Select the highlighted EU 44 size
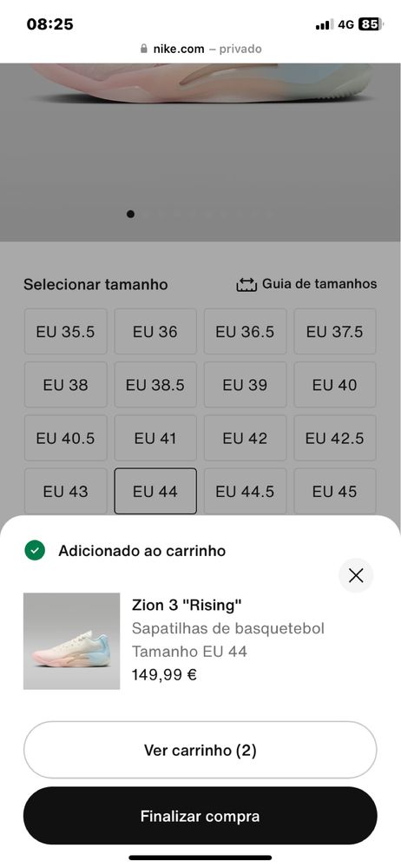 [155, 491]
